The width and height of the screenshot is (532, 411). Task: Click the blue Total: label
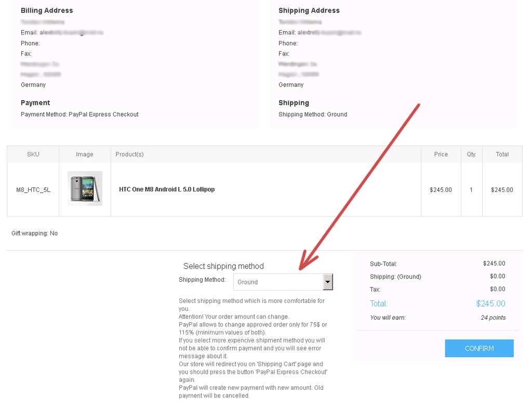379,303
